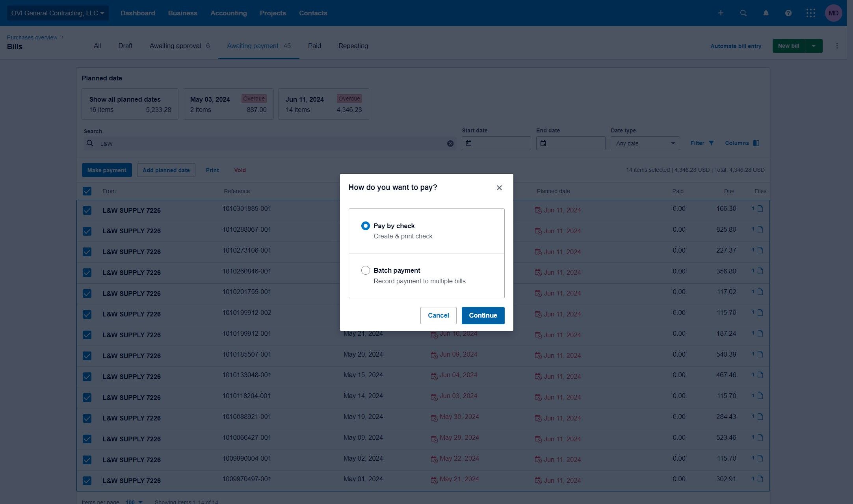Open the OVI General Contracting organization menu

(x=58, y=13)
